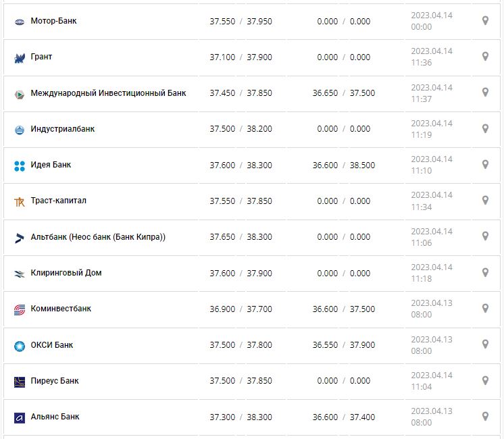
Task: Click the Альянс Банк update date cell
Action: (431, 417)
